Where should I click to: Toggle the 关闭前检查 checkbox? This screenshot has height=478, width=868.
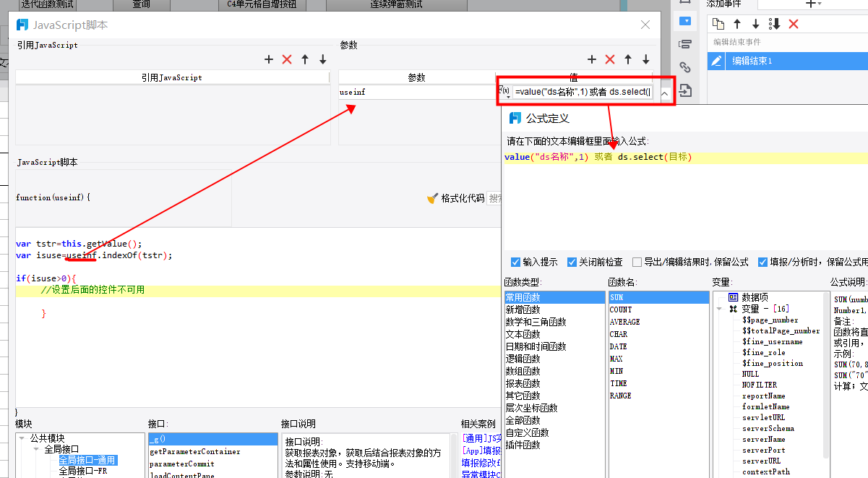point(572,262)
